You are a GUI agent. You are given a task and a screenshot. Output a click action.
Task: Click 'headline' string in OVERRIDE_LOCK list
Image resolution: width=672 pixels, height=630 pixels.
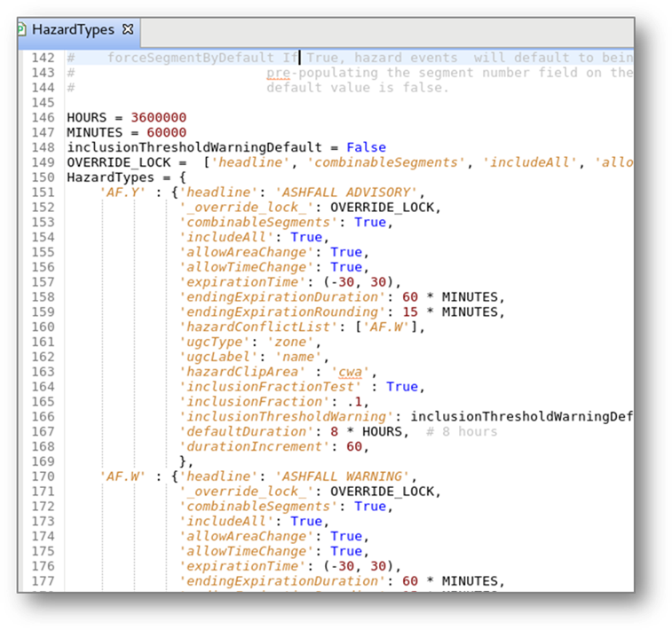point(250,162)
